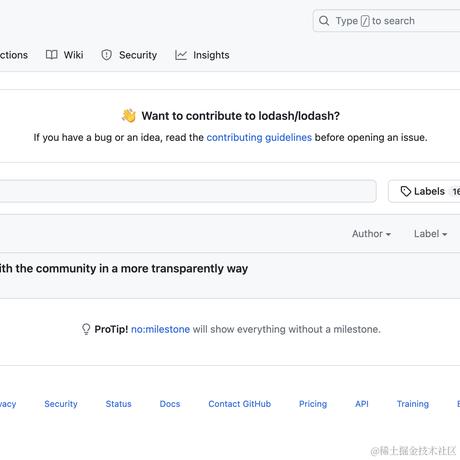Click the ProTip lightbulb icon
This screenshot has width=460, height=460.
(x=86, y=329)
